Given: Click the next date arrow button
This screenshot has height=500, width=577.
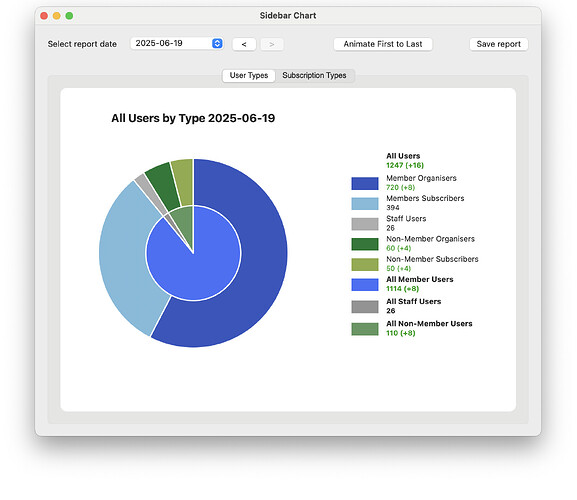Looking at the screenshot, I should click(x=272, y=44).
